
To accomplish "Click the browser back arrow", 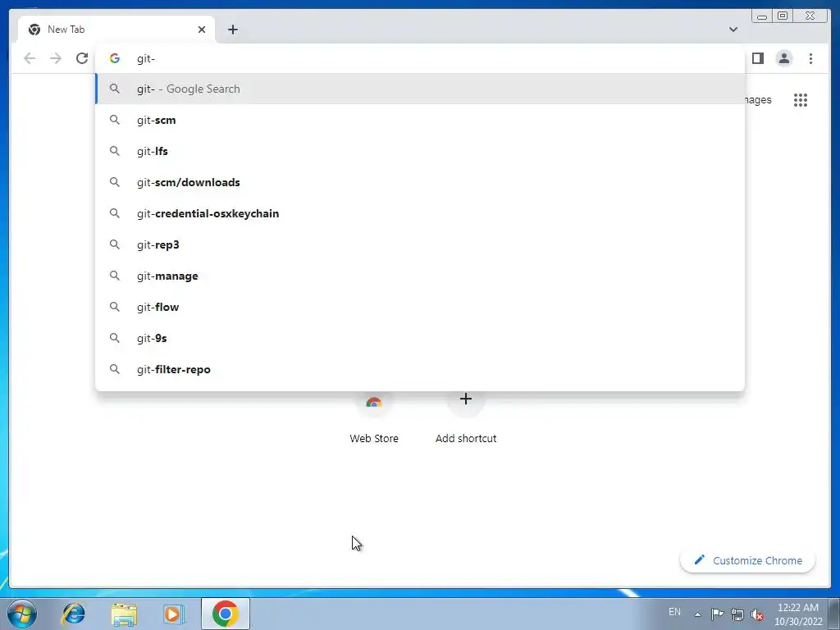I will coord(30,58).
